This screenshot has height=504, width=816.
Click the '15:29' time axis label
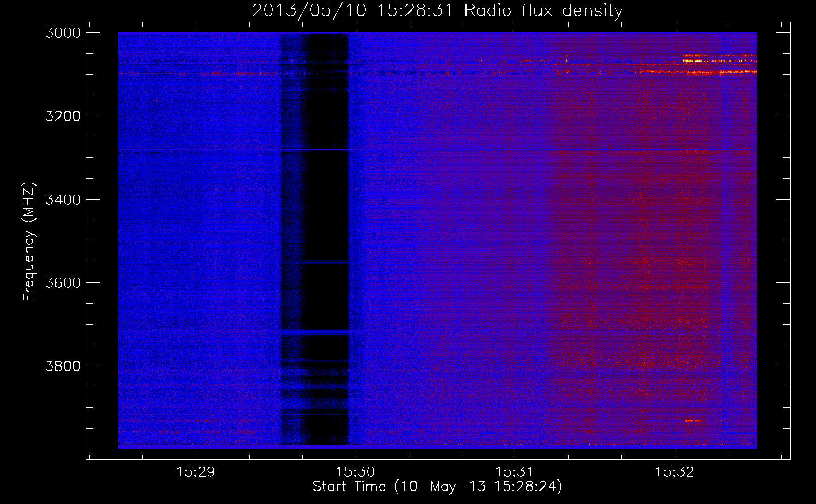coord(195,472)
